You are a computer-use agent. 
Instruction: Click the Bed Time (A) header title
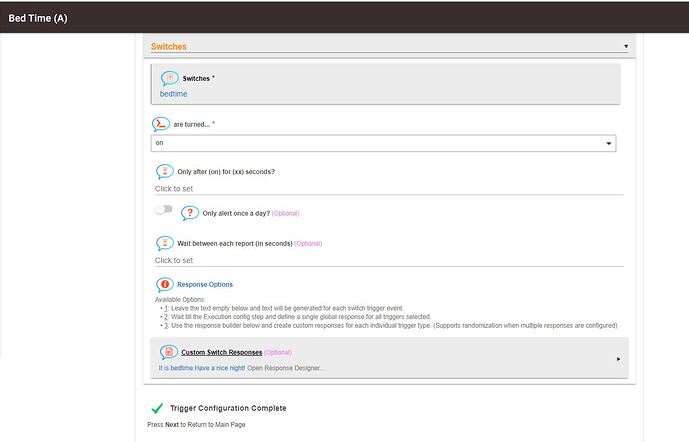click(x=38, y=18)
